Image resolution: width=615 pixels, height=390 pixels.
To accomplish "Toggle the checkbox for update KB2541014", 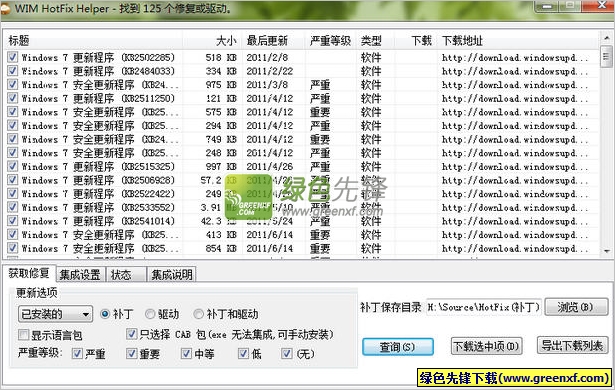I will pos(13,221).
